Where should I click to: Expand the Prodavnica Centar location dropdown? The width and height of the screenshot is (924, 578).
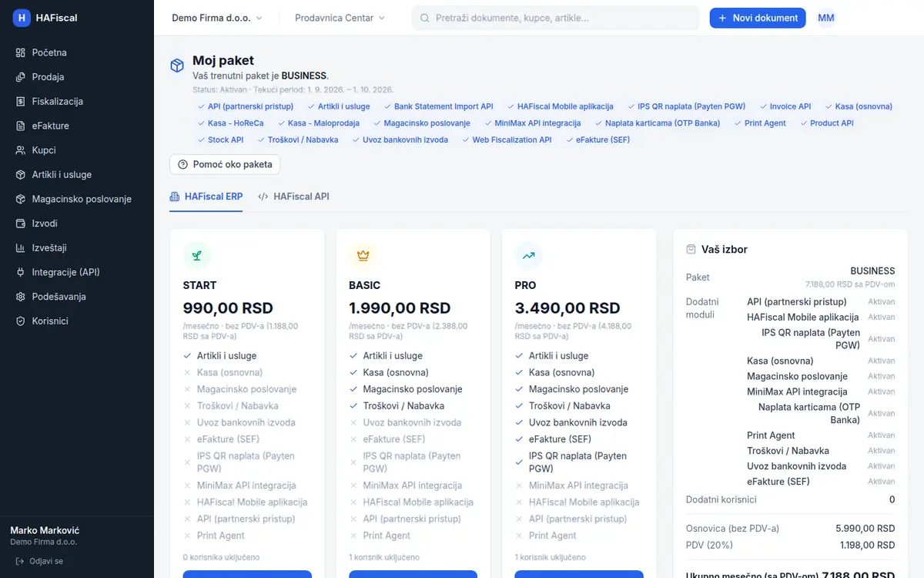(x=340, y=18)
